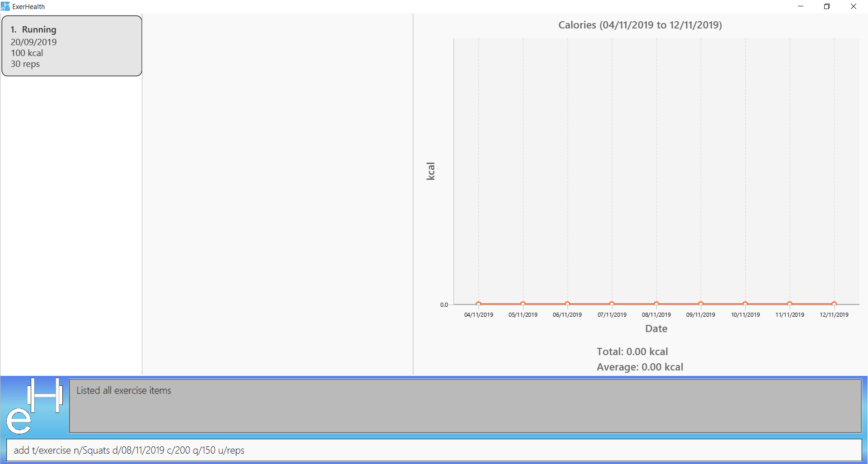The image size is (868, 464).
Task: Click the 04/11/2019 data point on chart
Action: 478,304
